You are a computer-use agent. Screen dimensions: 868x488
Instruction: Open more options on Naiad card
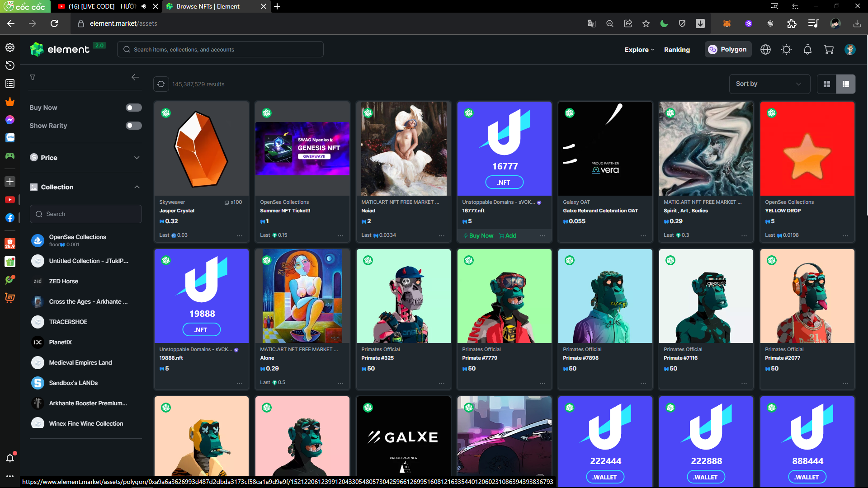point(442,235)
